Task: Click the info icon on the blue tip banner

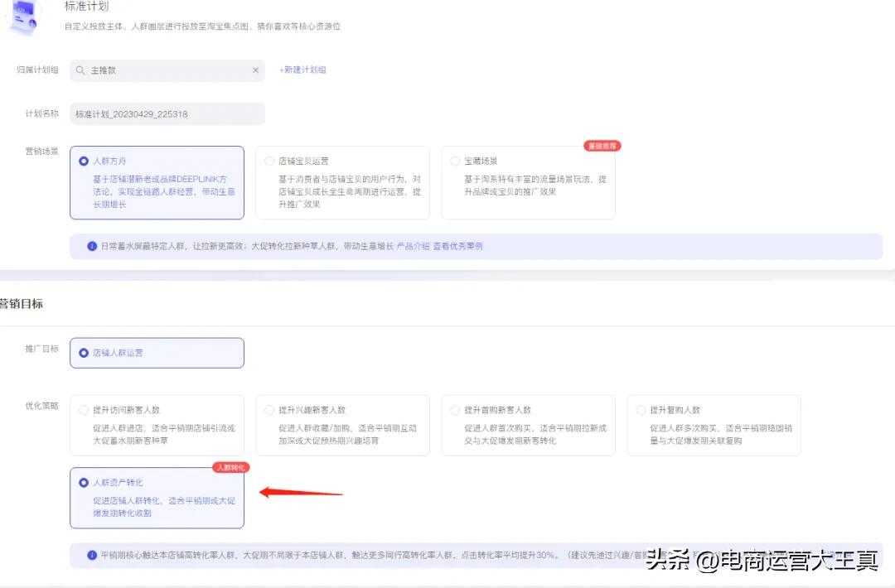Action: tap(90, 246)
